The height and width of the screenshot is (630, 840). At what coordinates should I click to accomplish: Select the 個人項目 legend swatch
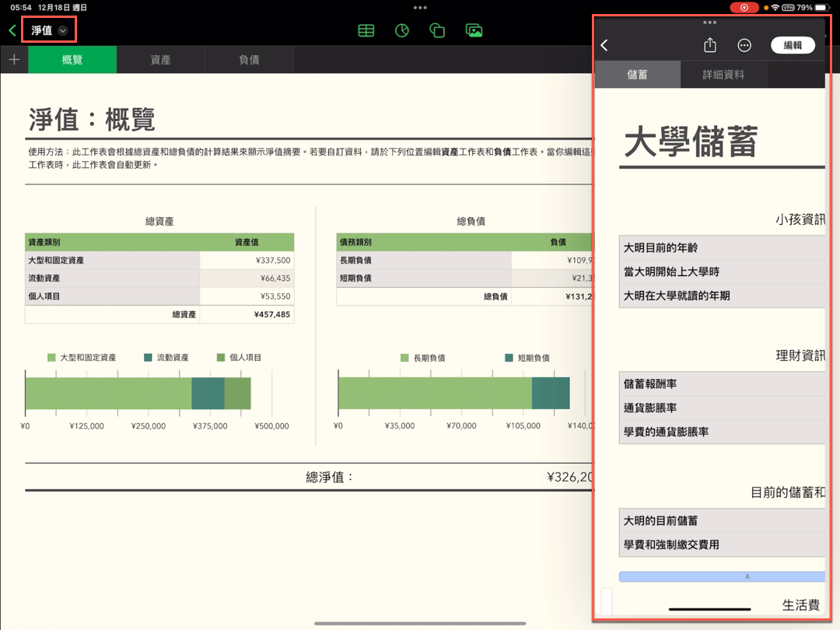click(x=221, y=357)
